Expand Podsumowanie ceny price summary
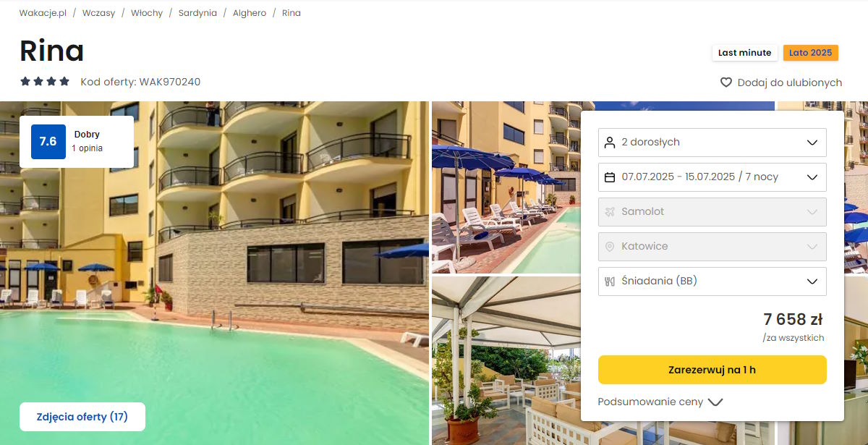 (x=660, y=402)
